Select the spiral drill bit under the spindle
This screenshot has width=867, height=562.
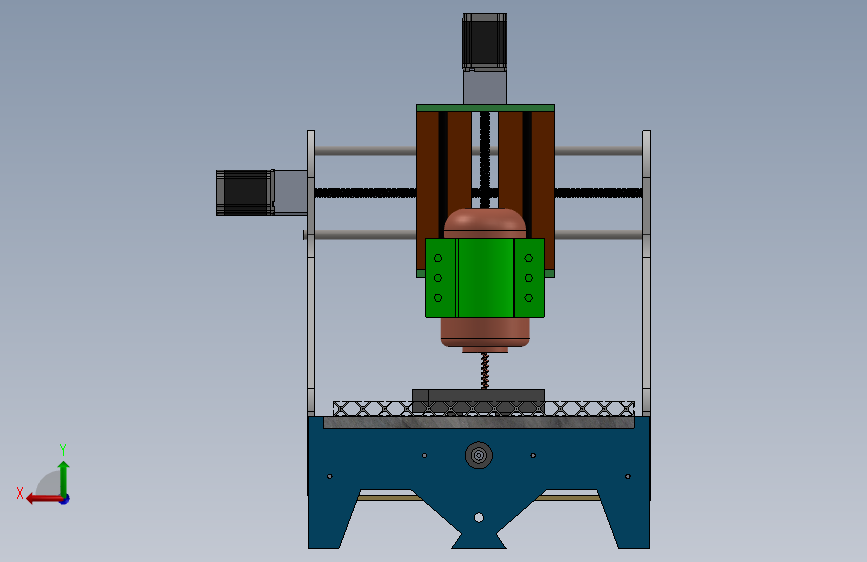click(x=485, y=371)
